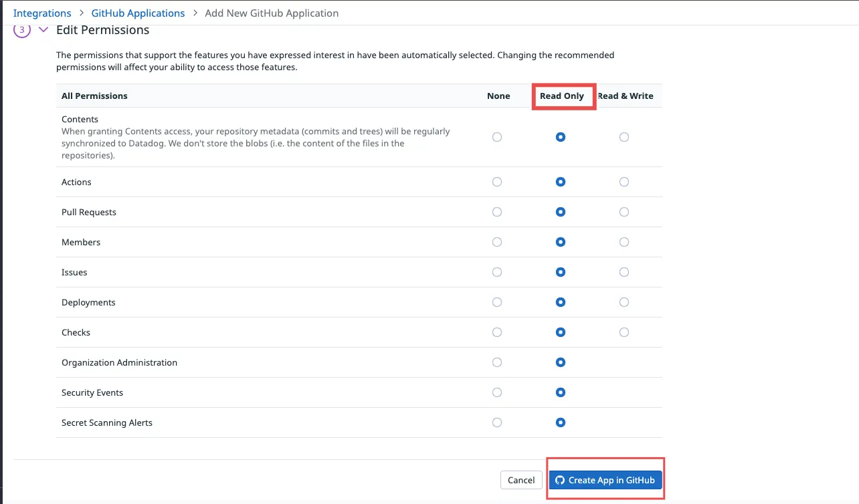
Task: Click the Read Only column header
Action: click(562, 96)
